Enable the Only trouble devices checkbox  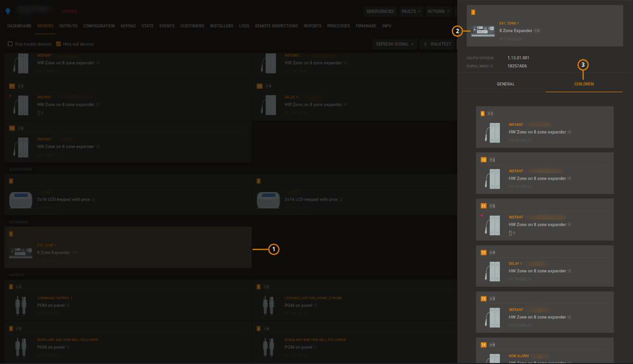tap(10, 43)
